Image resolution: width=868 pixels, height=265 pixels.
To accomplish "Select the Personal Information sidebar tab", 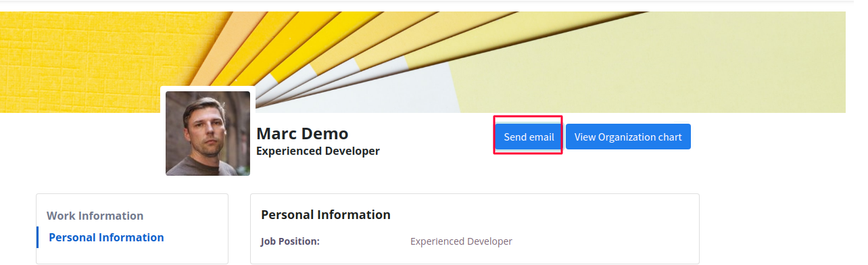I will [x=106, y=237].
